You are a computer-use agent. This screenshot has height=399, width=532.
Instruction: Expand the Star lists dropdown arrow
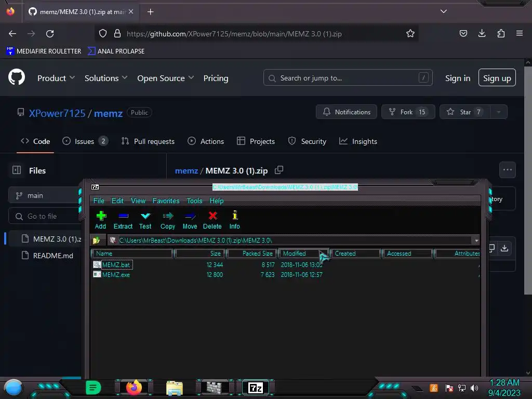click(x=498, y=112)
